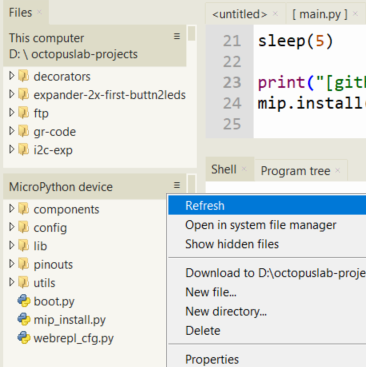366x367 pixels.
Task: Expand the components folder on device
Action: pos(11,209)
